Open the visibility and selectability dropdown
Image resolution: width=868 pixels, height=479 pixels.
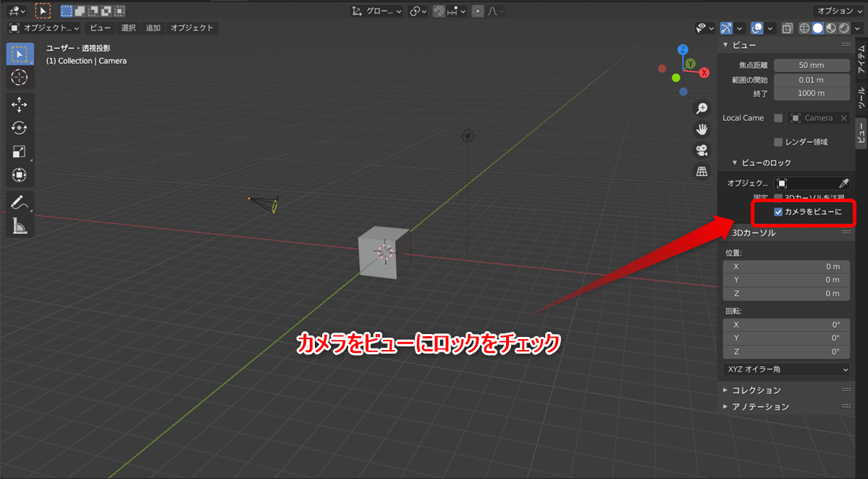(x=705, y=28)
